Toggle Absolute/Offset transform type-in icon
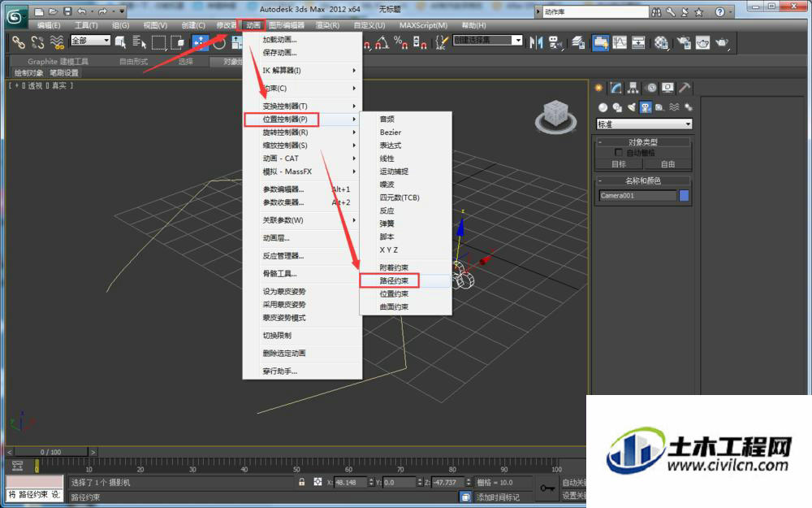 [x=317, y=482]
